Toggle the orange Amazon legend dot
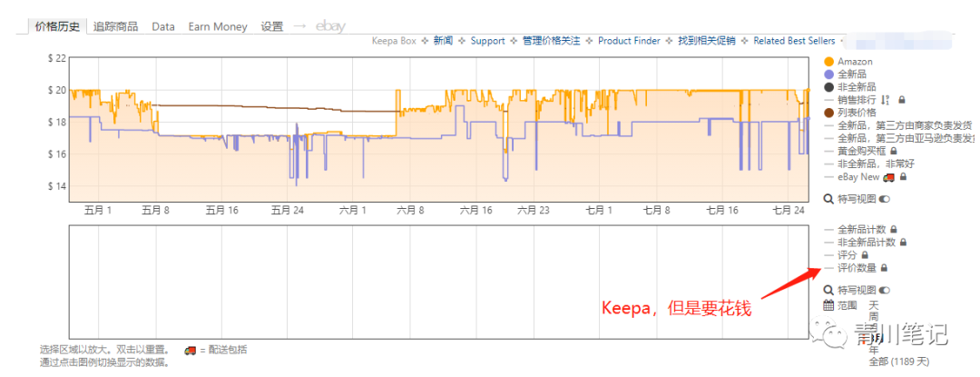The width and height of the screenshot is (980, 377). (x=829, y=62)
